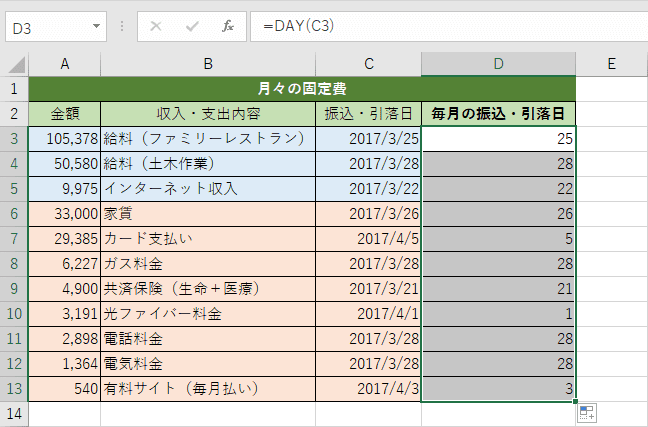Select cell with amount 29,385
This screenshot has width=648, height=427.
64,239
